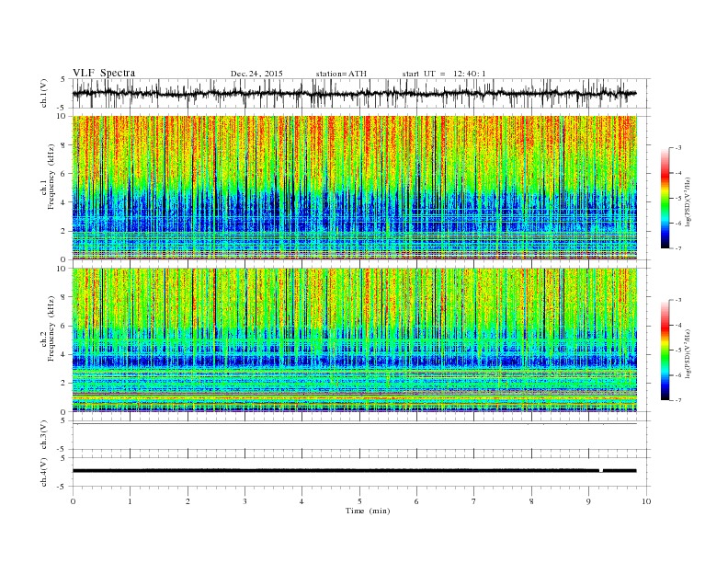Click the ch.2 spectrogram color scale bar
The image size is (728, 563).
(665, 350)
